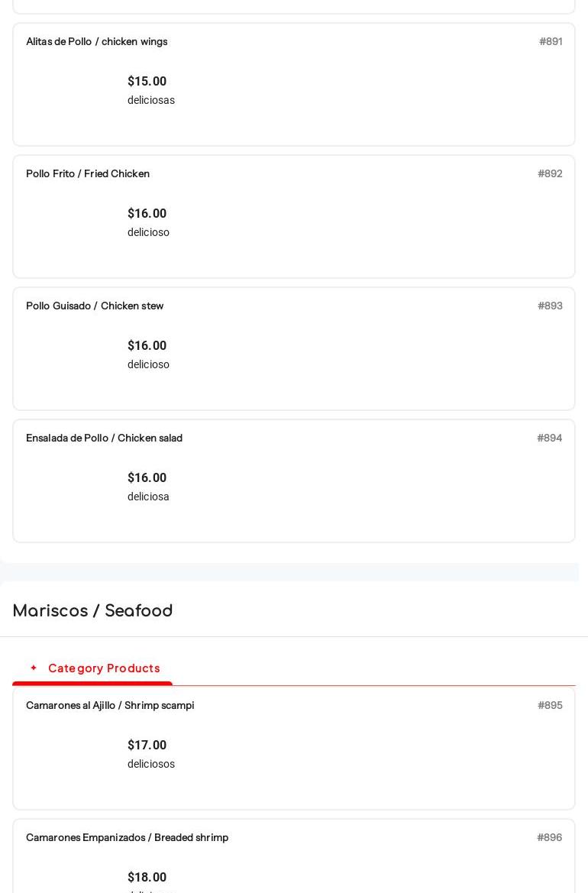The width and height of the screenshot is (588, 893).
Task: Click product number #895
Action: pos(550,706)
